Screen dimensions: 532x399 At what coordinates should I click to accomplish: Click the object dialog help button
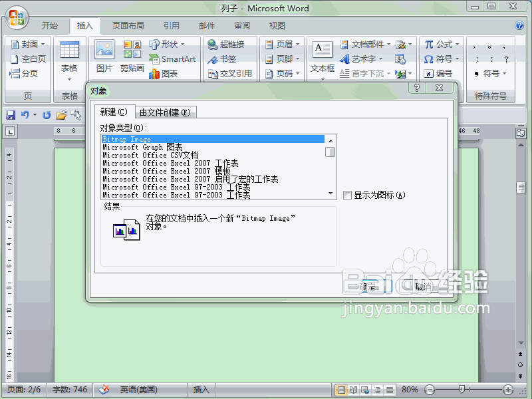pos(417,88)
